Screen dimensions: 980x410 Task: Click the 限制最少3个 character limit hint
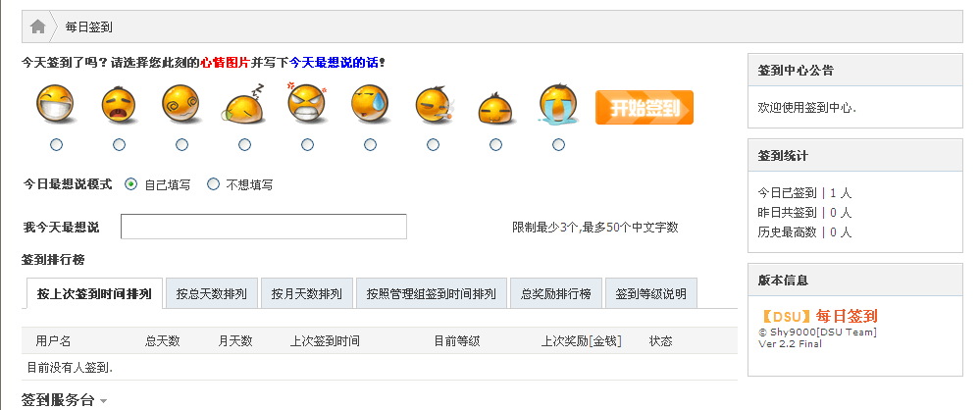[595, 228]
